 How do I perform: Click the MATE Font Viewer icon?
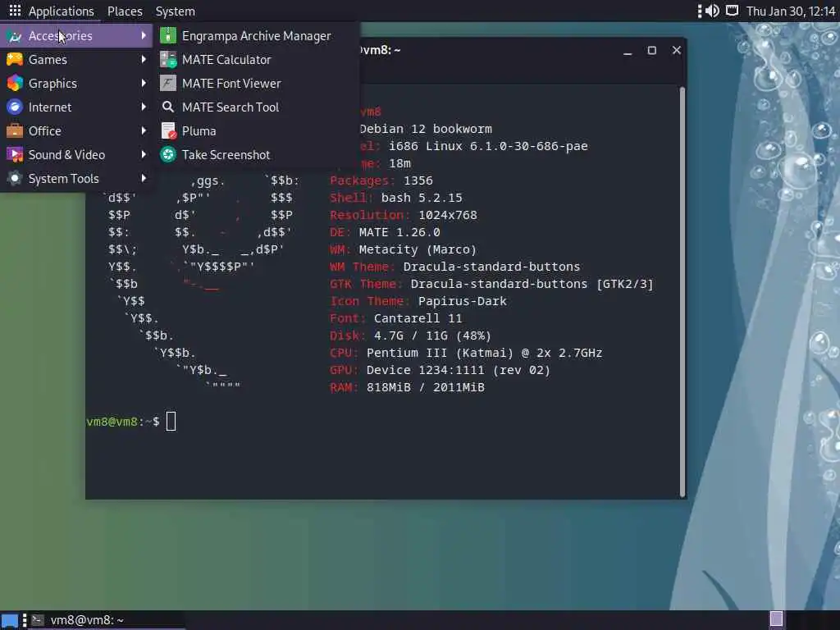click(167, 83)
